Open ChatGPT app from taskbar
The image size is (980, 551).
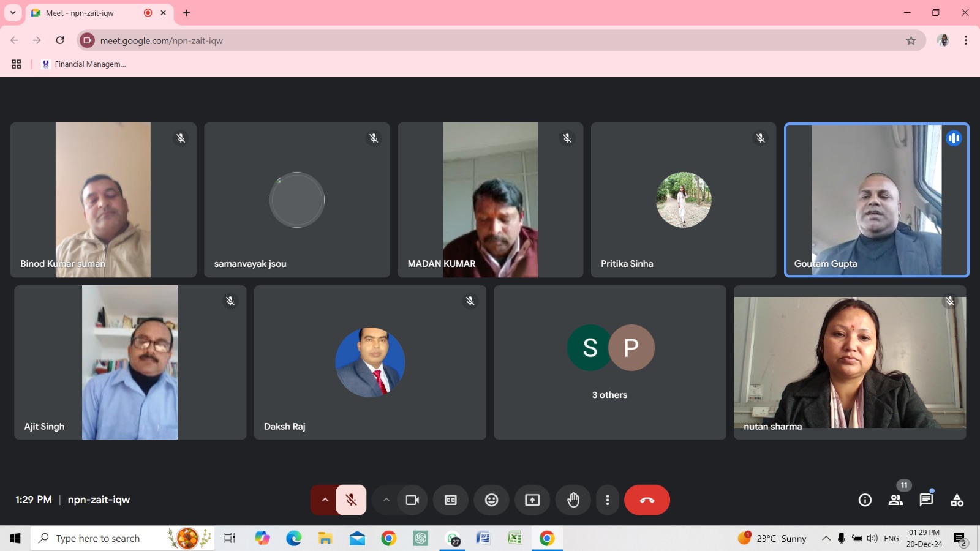[420, 538]
